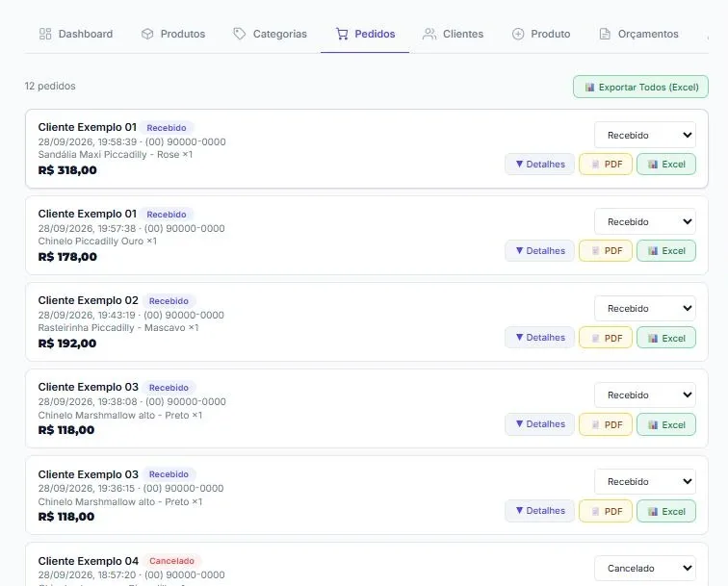Download PDF of the R$ 192,00 order

[x=606, y=338]
